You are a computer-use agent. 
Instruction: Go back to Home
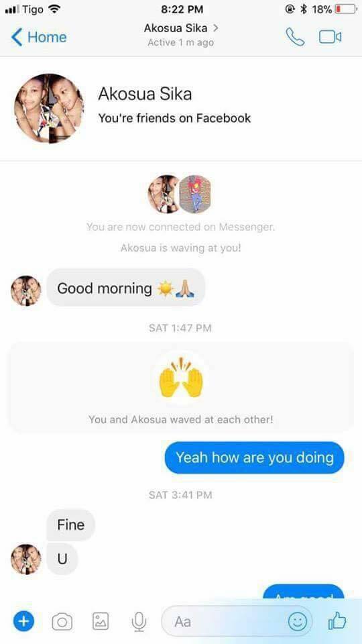click(x=39, y=37)
